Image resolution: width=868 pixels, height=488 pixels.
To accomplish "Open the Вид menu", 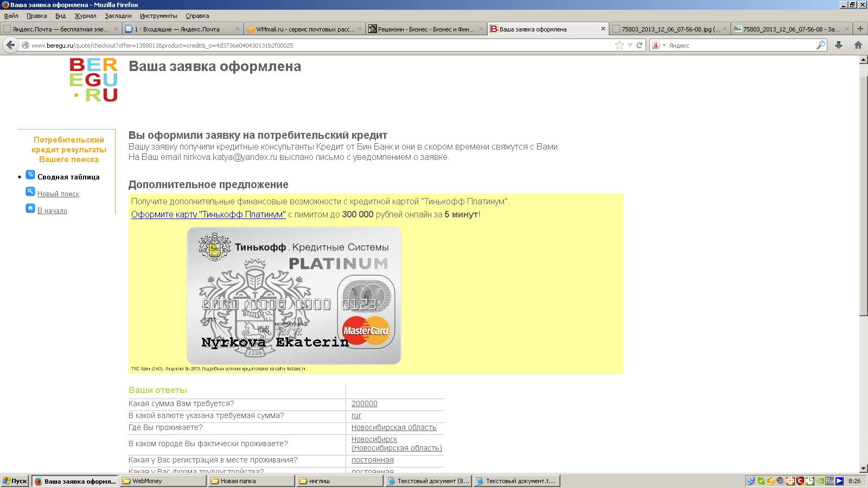I will point(60,16).
